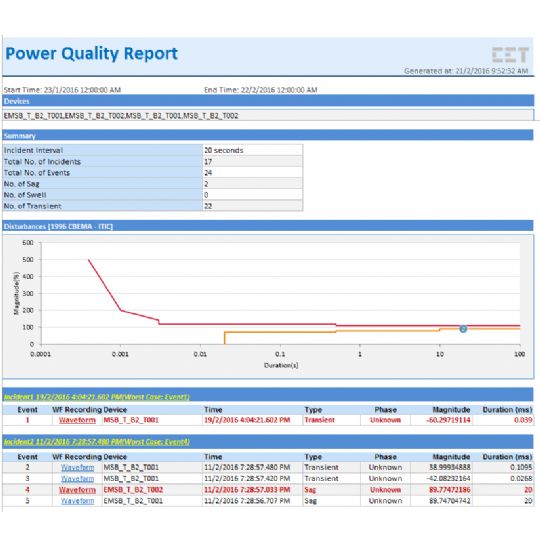Select No. of Swell value 0

(x=253, y=195)
